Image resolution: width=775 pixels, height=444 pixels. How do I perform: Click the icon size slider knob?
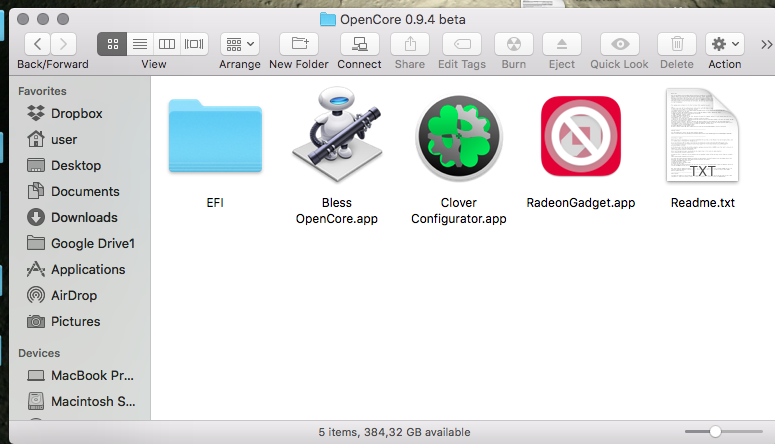(x=715, y=432)
